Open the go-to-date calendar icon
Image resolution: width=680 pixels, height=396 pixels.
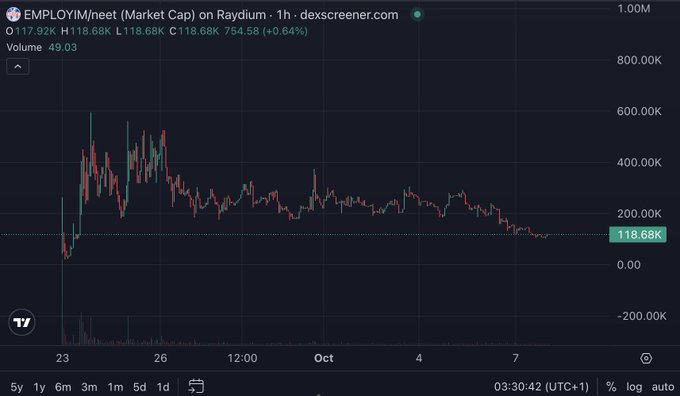(x=196, y=386)
